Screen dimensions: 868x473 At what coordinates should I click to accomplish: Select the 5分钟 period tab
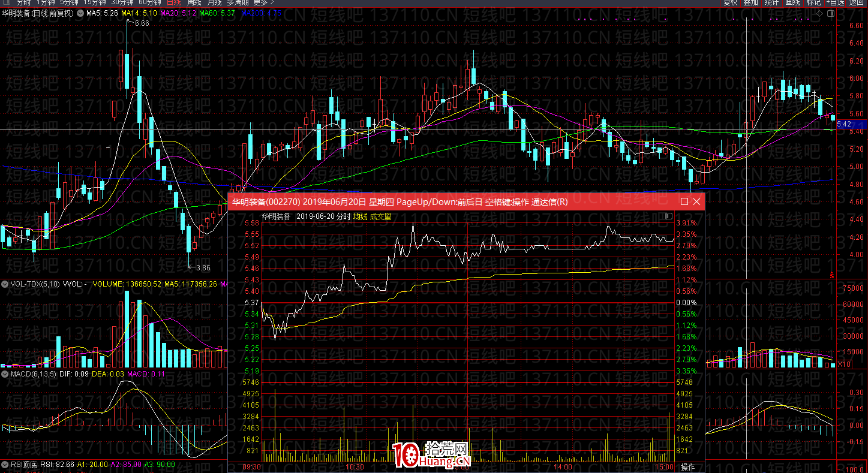click(69, 3)
